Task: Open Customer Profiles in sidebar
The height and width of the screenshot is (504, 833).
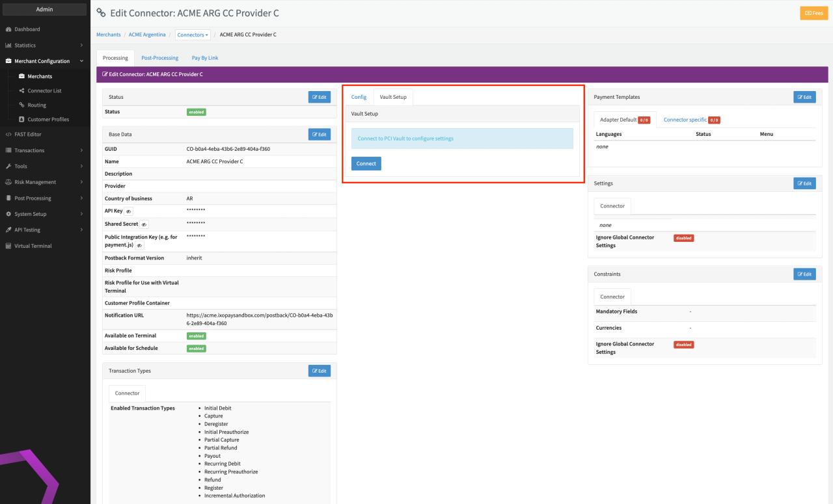Action: coord(48,120)
